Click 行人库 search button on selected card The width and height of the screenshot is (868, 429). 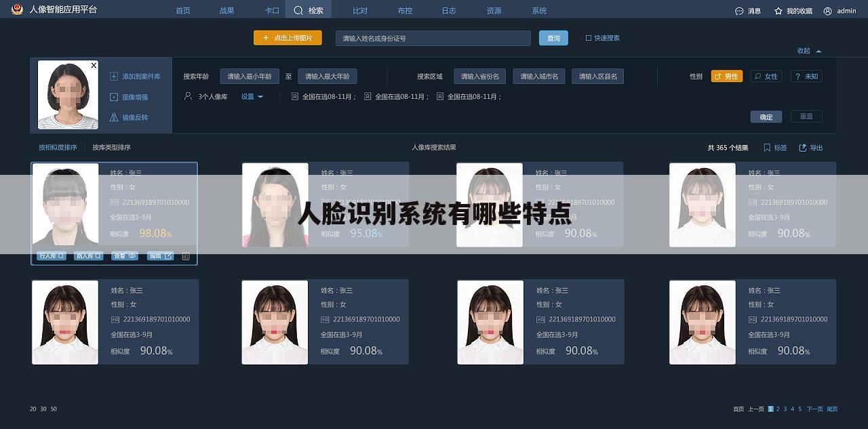[x=52, y=256]
